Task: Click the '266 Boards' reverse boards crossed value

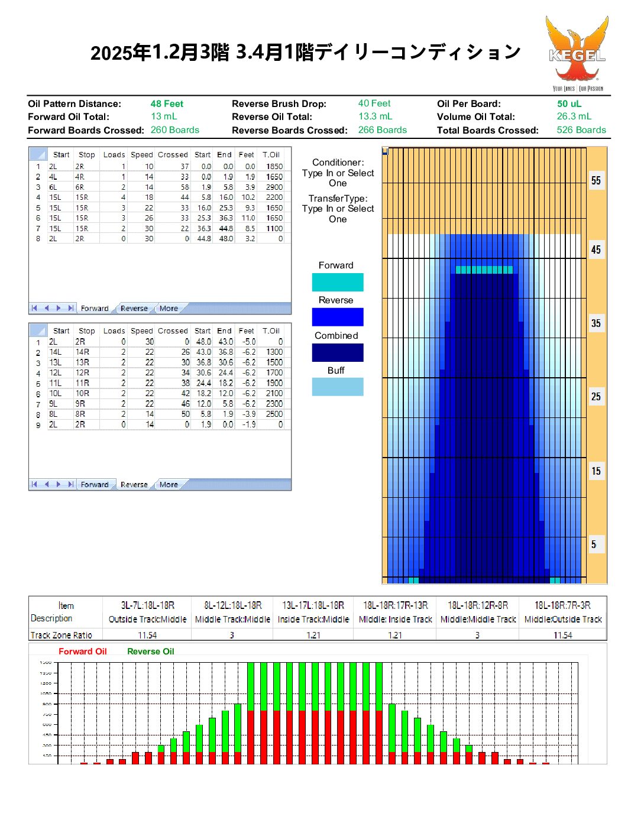Action: tap(383, 130)
